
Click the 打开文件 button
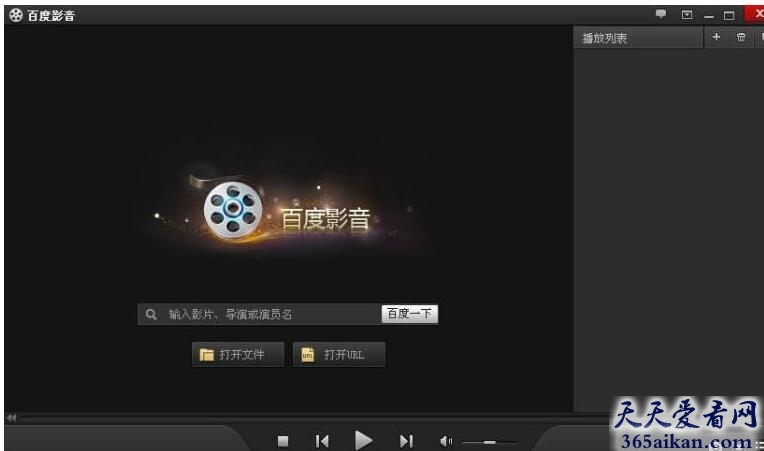point(238,355)
